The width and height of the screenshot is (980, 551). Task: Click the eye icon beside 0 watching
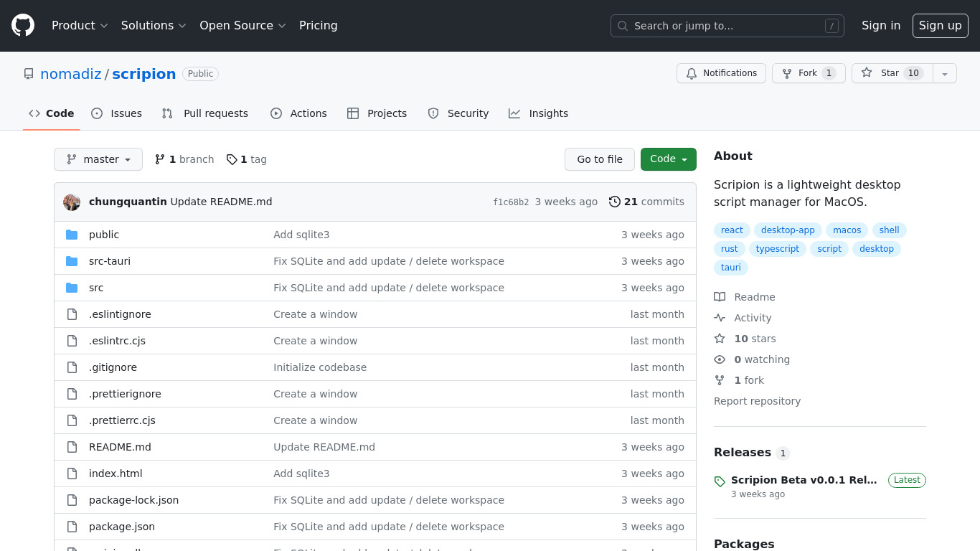click(x=720, y=359)
